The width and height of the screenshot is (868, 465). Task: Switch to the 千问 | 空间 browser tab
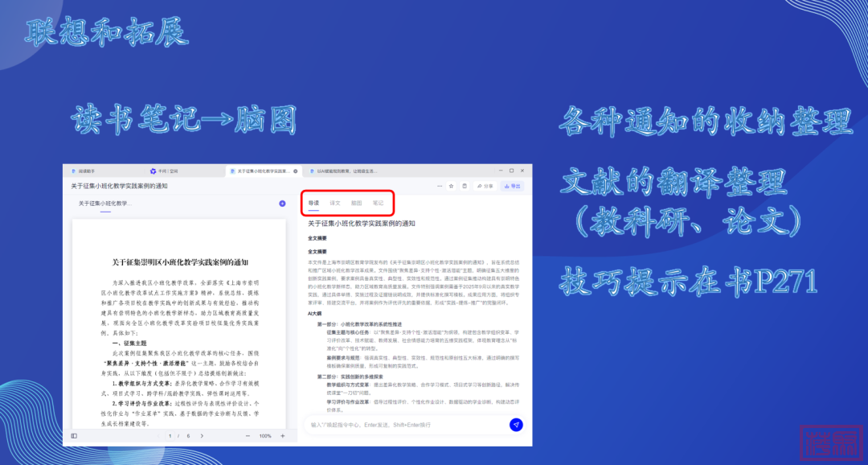coord(165,171)
